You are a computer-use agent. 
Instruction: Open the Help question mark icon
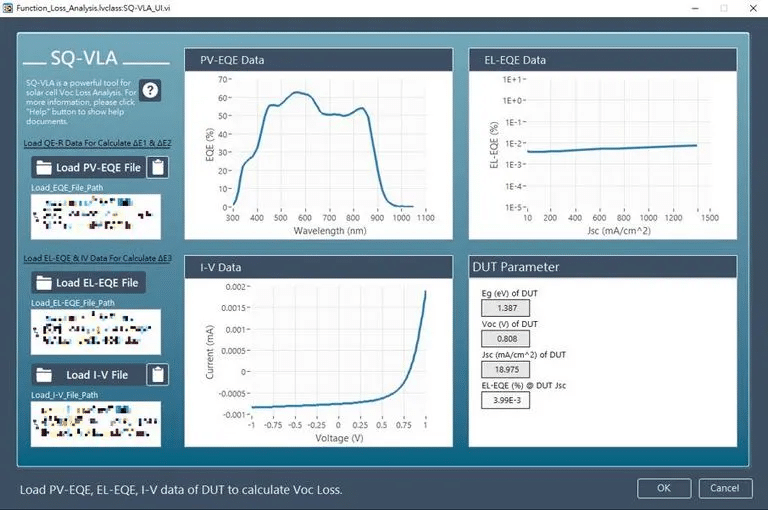click(x=150, y=90)
